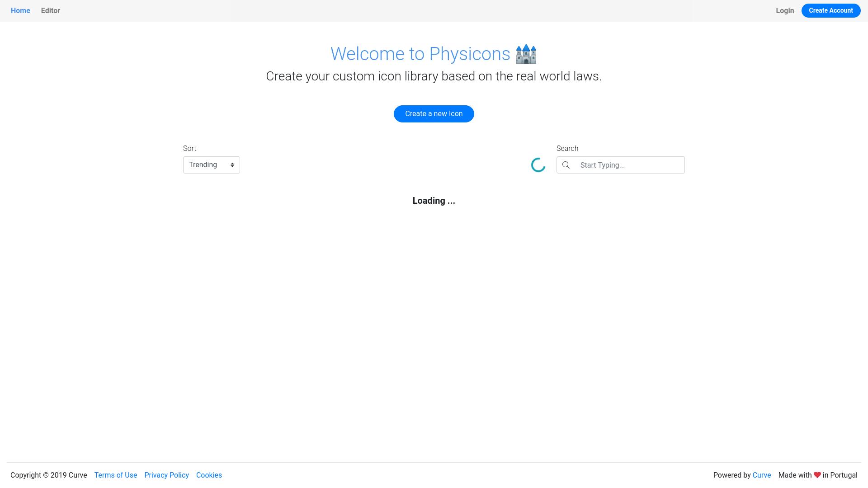Viewport: 868px width, 488px height.
Task: Click the loading spinner icon
Action: (538, 165)
